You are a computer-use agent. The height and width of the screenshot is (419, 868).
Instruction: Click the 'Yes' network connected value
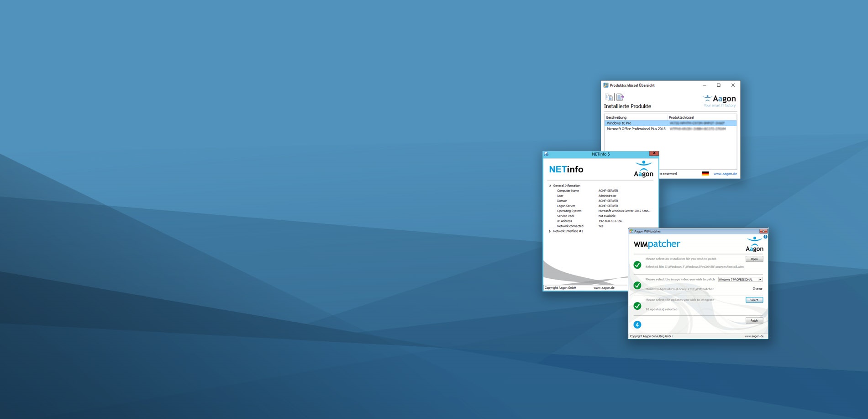(601, 226)
